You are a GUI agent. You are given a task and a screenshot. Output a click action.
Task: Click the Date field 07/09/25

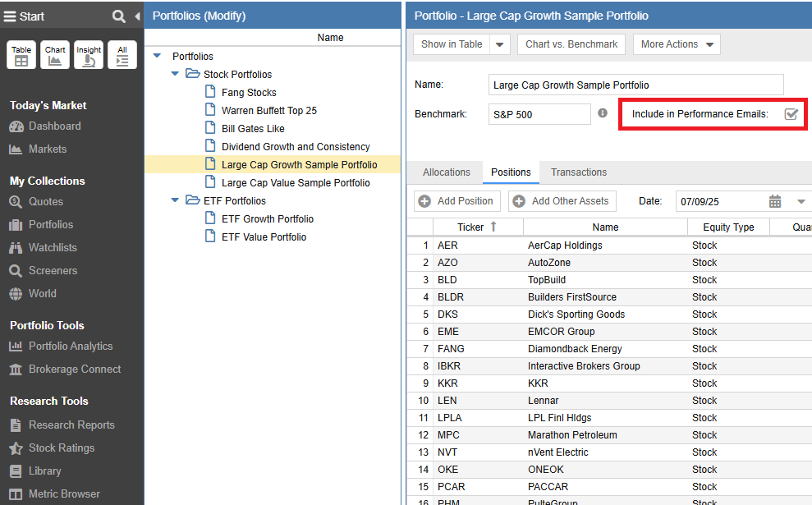720,202
